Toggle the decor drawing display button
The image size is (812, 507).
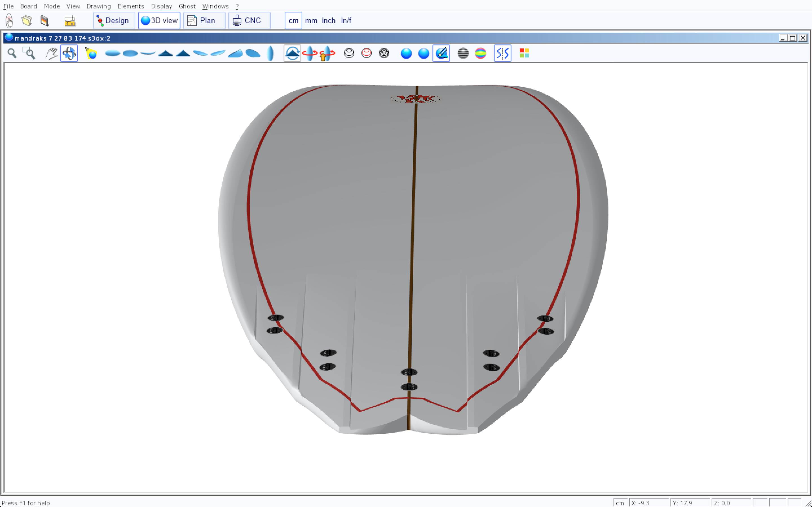click(x=441, y=53)
